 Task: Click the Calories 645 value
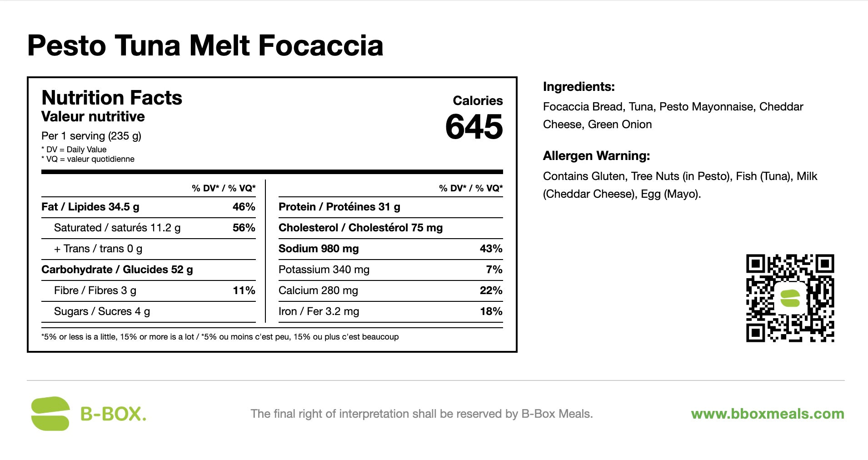click(474, 127)
